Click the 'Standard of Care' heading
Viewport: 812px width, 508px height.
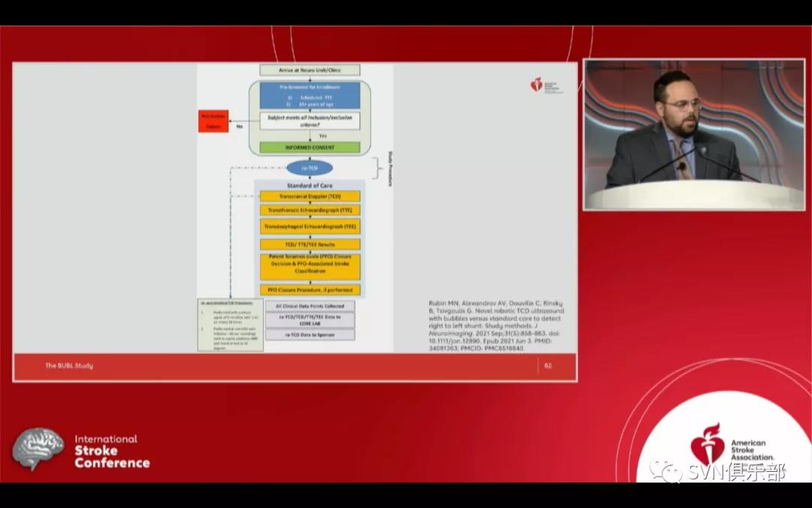point(310,186)
